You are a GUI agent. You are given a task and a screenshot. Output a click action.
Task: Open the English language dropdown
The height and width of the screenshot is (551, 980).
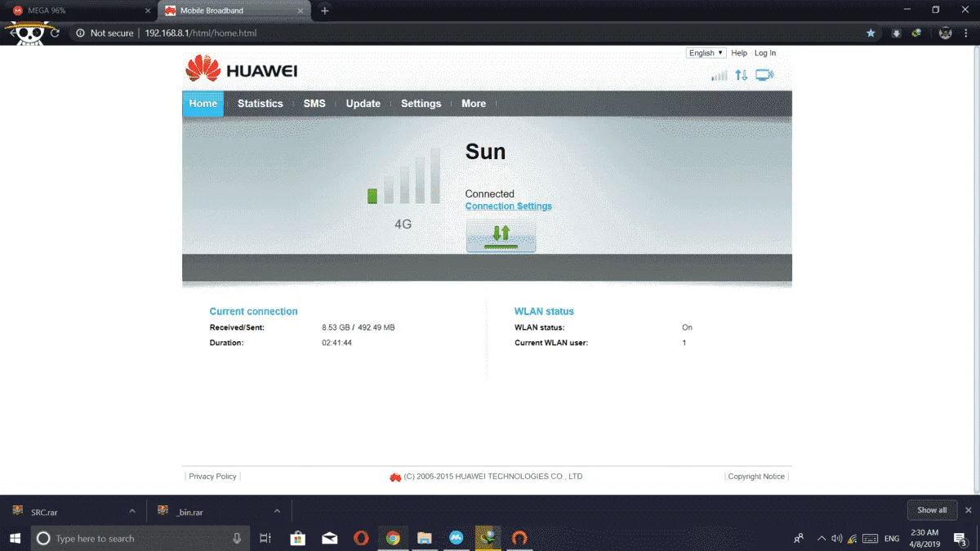click(706, 53)
